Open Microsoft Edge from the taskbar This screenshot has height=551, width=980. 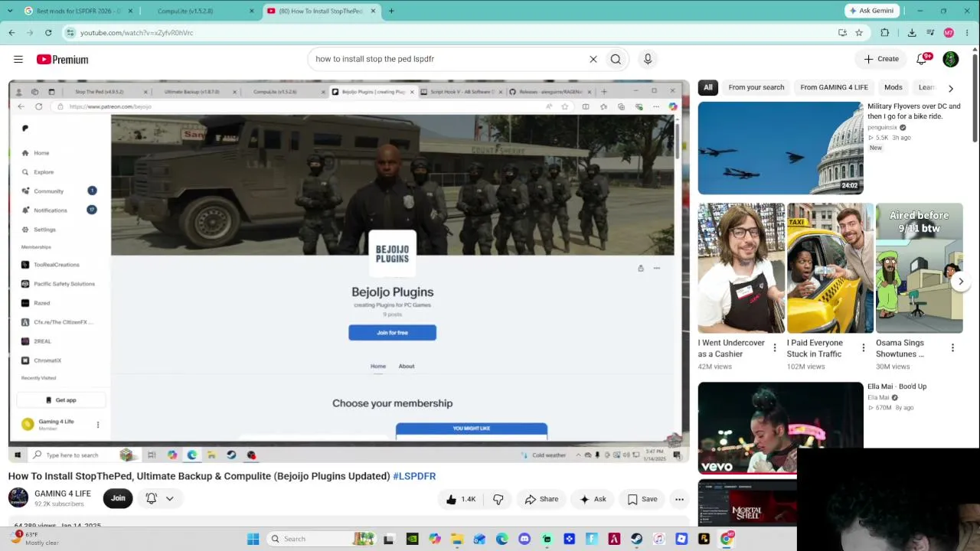click(x=502, y=539)
